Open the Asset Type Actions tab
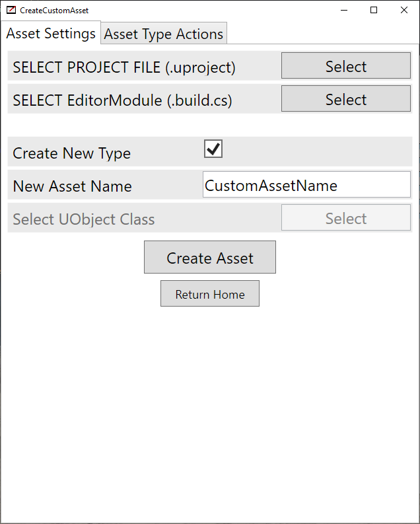The height and width of the screenshot is (524, 420). point(164,34)
